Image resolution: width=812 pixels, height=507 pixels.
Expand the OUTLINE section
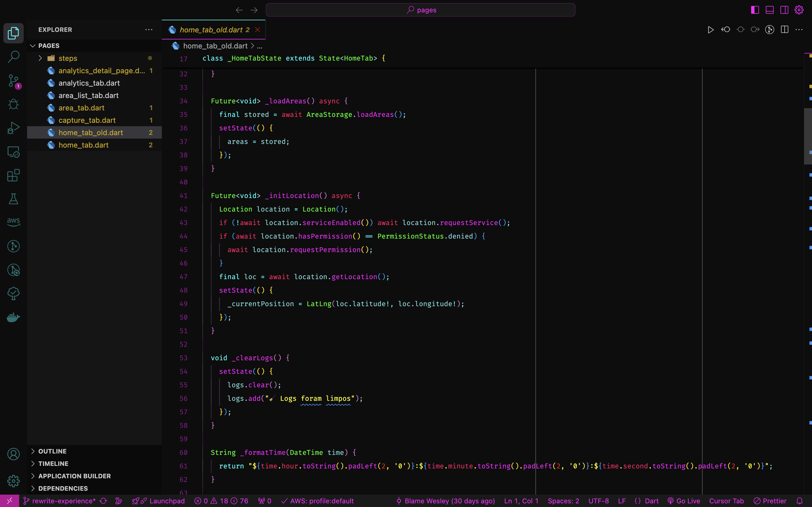[x=52, y=451]
